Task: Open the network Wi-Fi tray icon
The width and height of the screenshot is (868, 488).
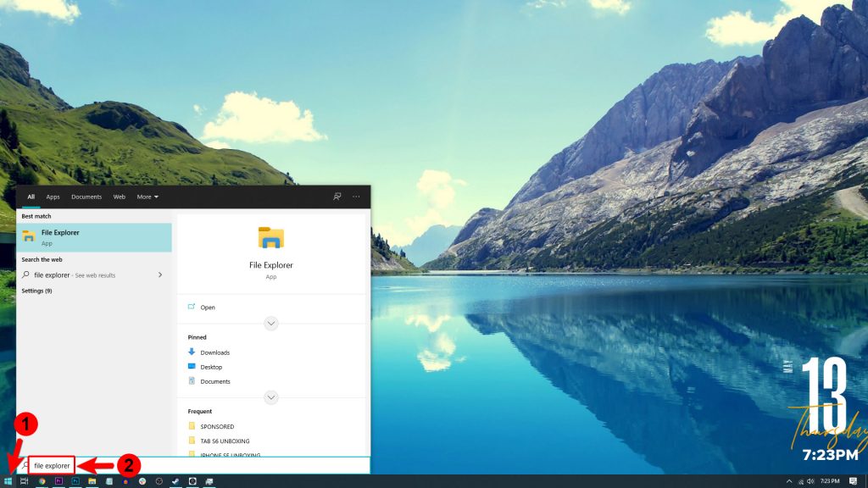Action: pos(800,481)
